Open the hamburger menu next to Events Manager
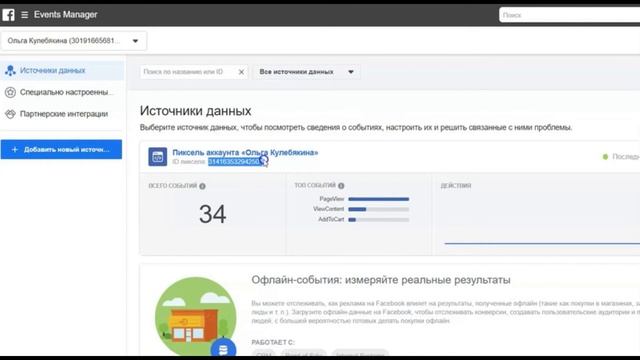640x360 pixels. (x=24, y=15)
